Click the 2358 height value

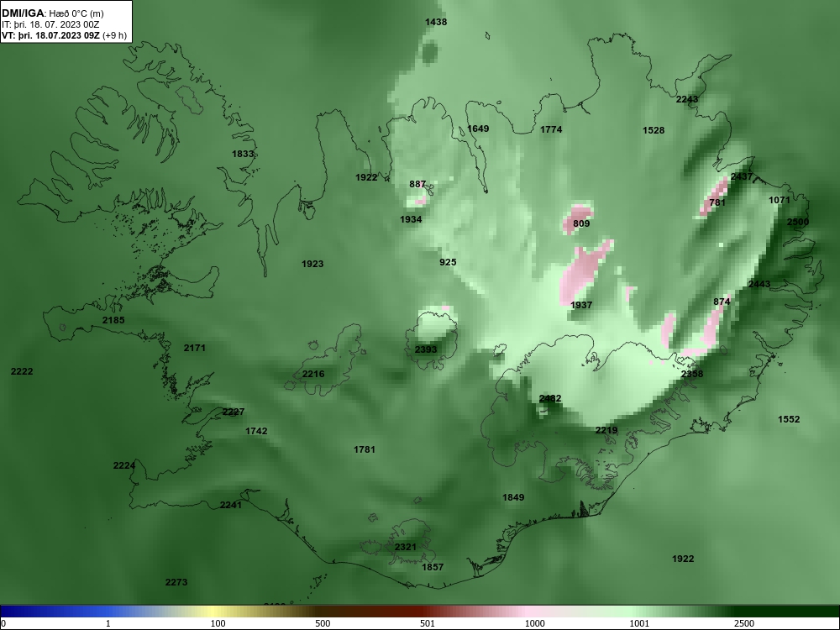692,374
